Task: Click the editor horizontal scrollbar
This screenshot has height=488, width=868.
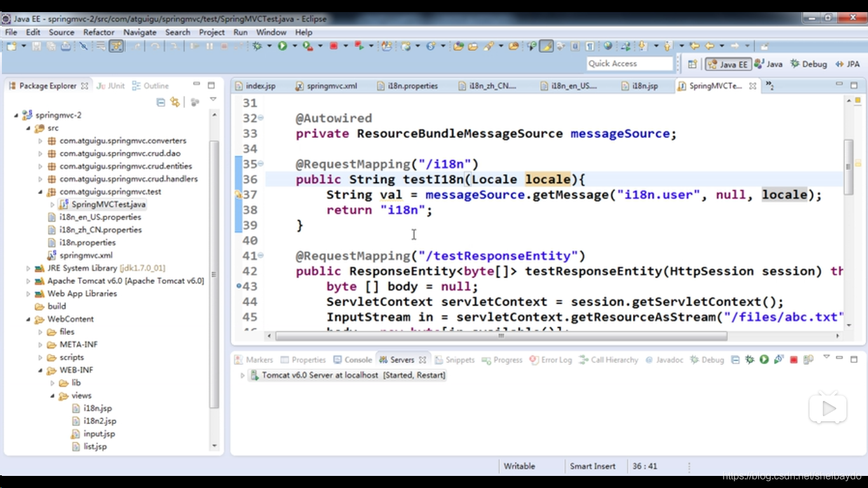Action: (501, 336)
